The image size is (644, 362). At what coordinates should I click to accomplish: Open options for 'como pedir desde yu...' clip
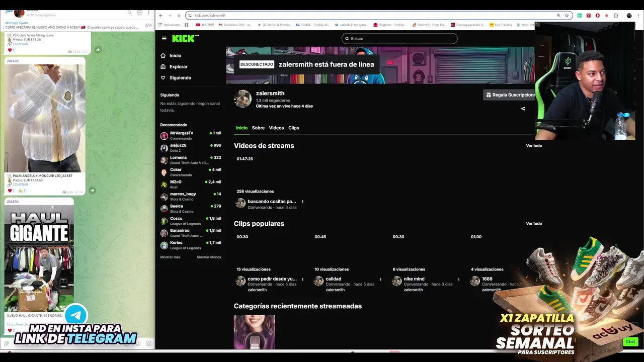coord(302,279)
